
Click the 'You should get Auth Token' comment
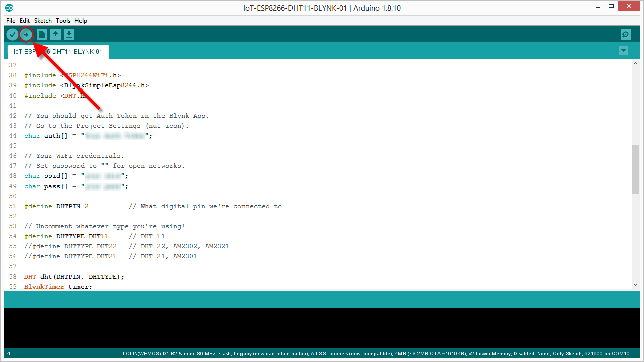coord(117,116)
